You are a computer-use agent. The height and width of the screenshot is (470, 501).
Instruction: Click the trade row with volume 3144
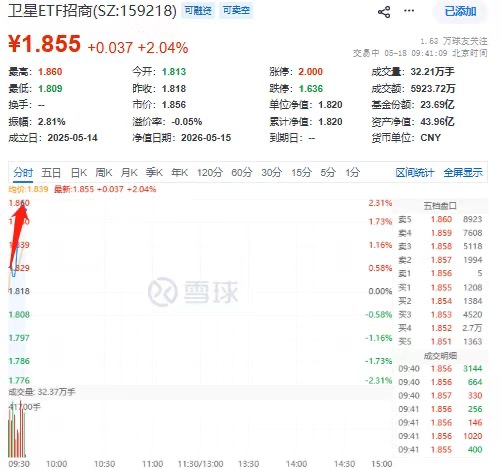pyautogui.click(x=440, y=369)
